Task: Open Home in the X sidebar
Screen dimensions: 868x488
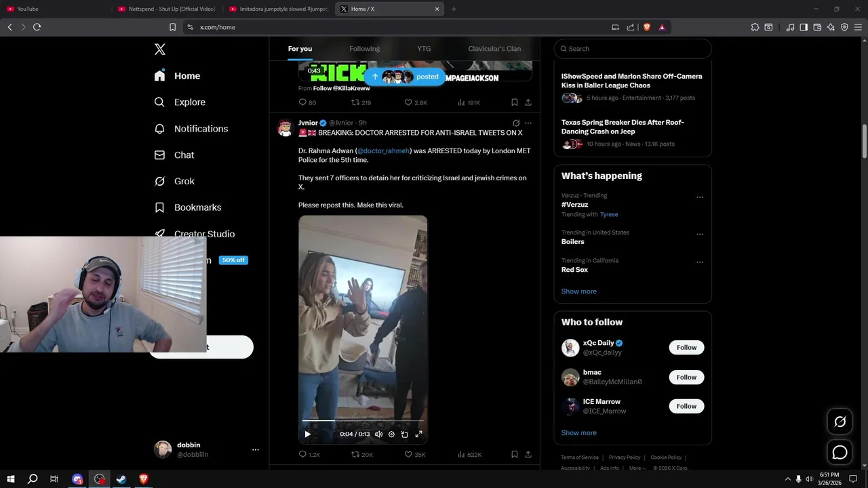Action: [177, 76]
